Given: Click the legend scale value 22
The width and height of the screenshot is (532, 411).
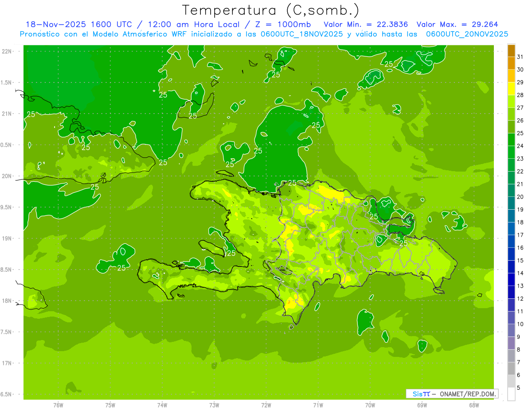Looking at the screenshot, I should pyautogui.click(x=520, y=171).
